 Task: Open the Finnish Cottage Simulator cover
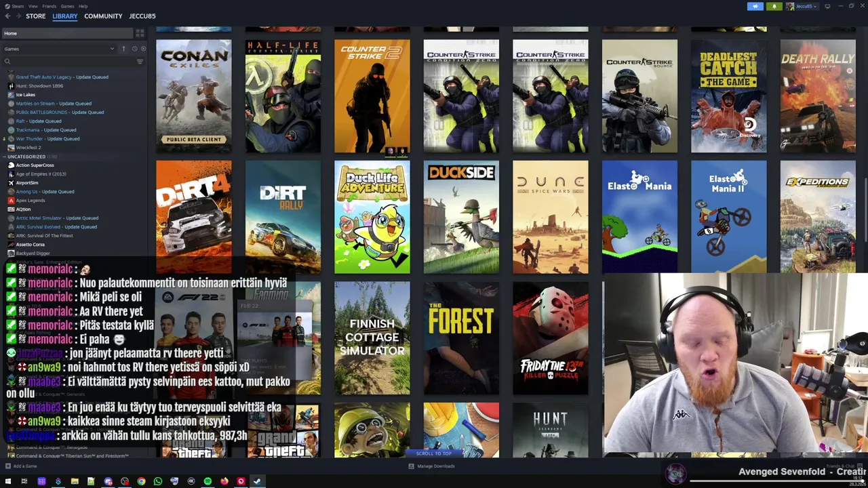(x=372, y=338)
